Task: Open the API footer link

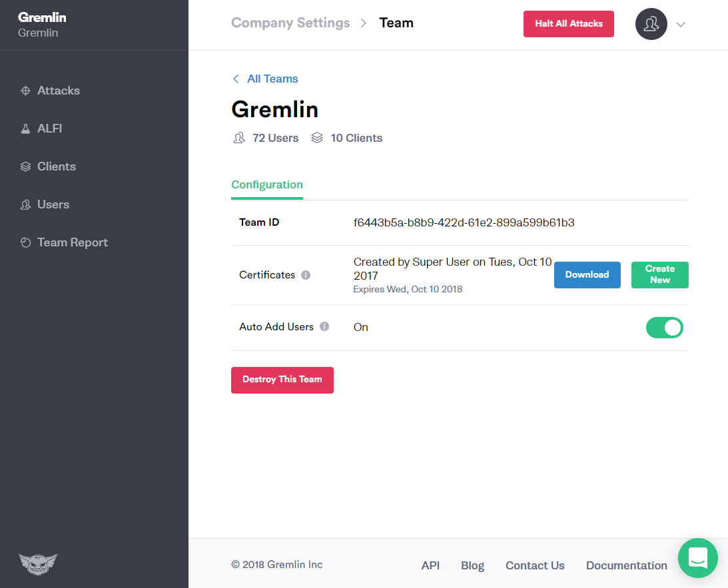Action: (x=430, y=565)
